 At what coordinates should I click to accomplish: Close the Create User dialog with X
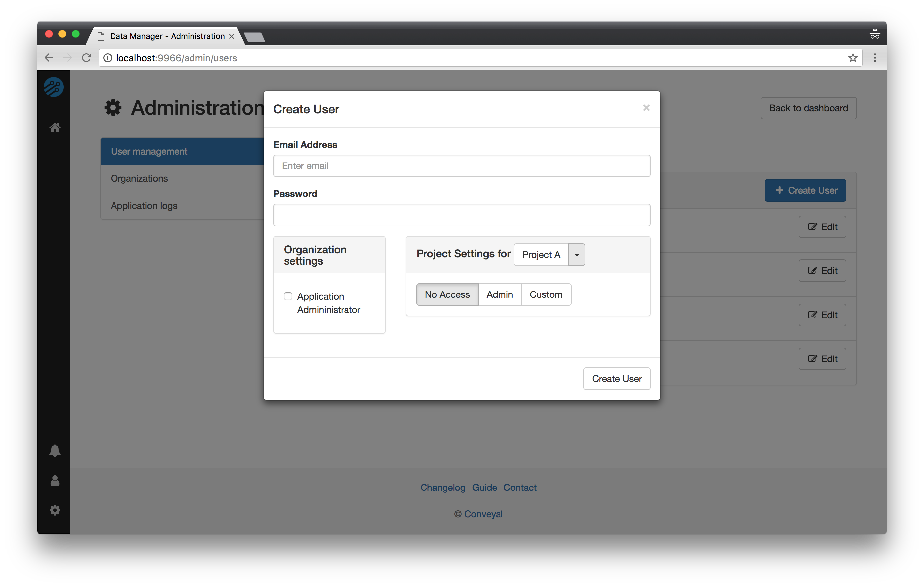[646, 108]
